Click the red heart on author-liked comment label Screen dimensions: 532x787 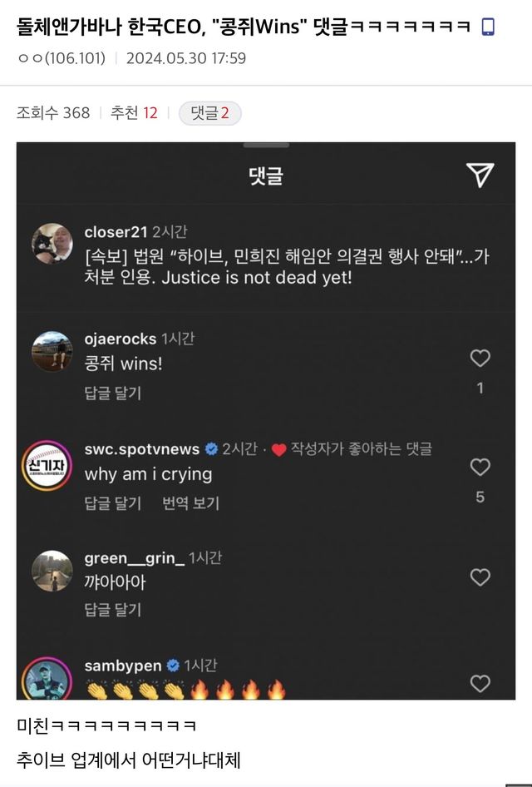click(276, 446)
